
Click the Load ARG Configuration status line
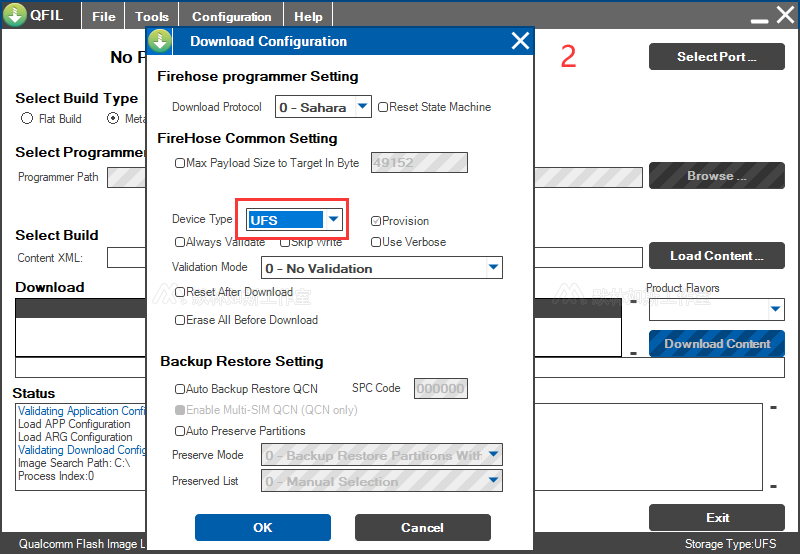coord(75,437)
